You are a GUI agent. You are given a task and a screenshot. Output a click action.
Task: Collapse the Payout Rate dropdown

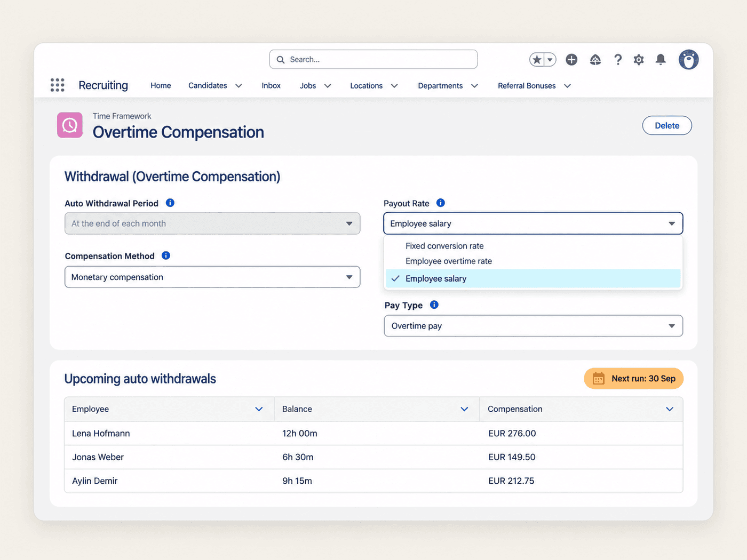(533, 223)
